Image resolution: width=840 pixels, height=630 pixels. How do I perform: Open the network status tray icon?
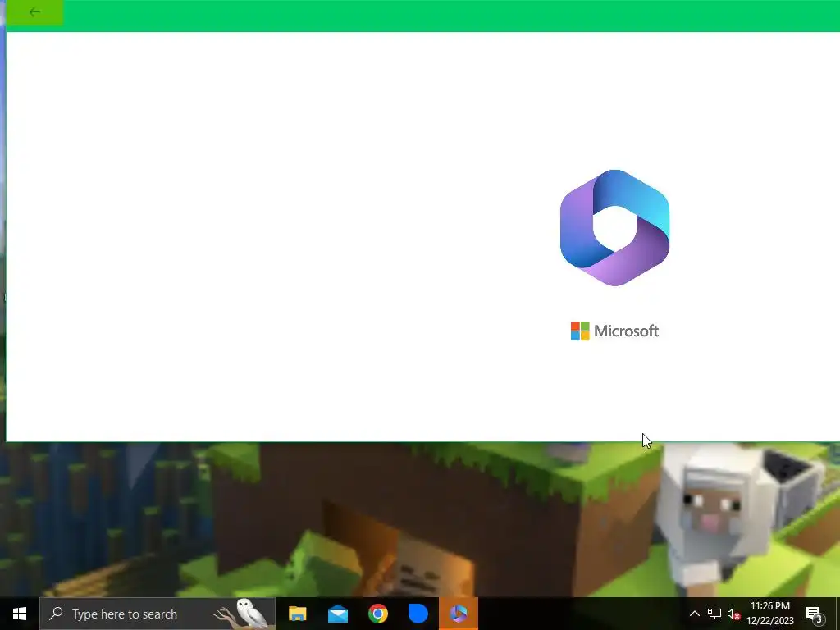[714, 614]
